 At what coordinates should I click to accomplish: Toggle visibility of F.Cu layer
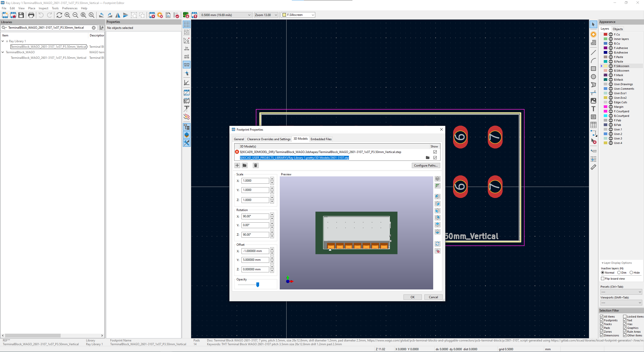(611, 34)
